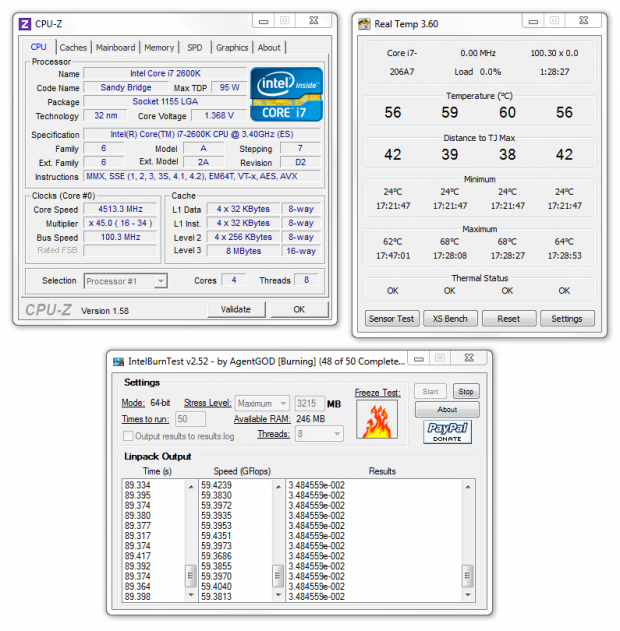Click the Core Speed value 4513.3 MHz
This screenshot has height=631, width=620.
120,209
